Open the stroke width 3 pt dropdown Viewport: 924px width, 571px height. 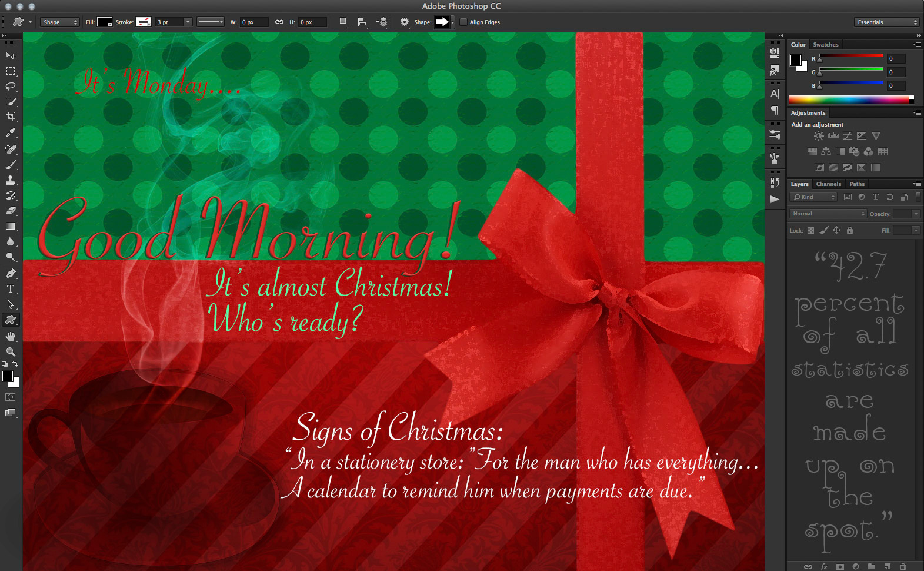[x=188, y=22]
